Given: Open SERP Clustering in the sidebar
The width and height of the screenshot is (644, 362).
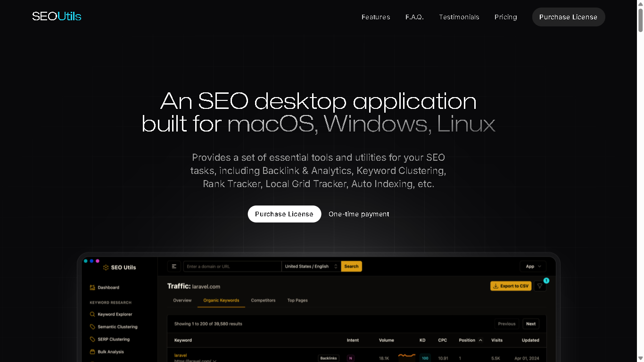Looking at the screenshot, I should 114,339.
